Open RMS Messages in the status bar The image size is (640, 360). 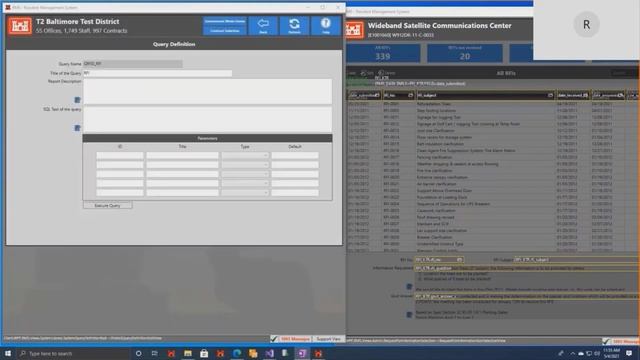point(295,339)
